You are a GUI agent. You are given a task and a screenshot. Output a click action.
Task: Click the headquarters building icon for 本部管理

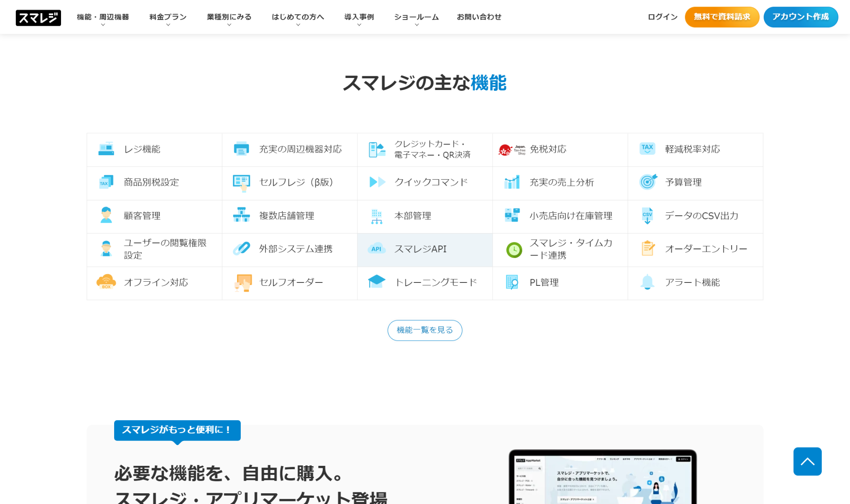tap(377, 217)
